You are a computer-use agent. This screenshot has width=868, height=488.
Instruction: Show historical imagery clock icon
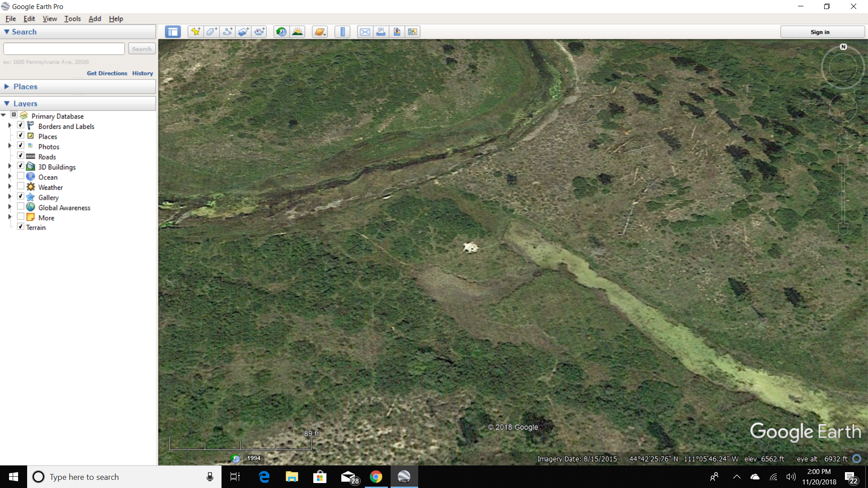[281, 32]
